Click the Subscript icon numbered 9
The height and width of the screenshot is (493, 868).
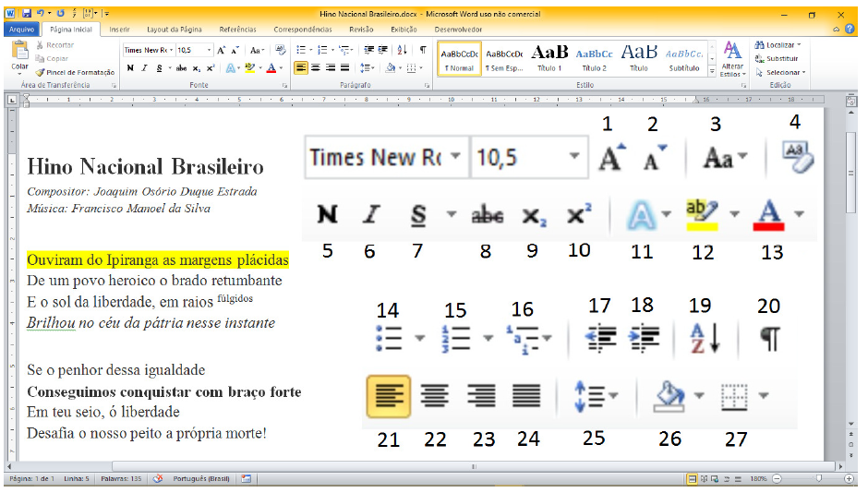click(534, 215)
